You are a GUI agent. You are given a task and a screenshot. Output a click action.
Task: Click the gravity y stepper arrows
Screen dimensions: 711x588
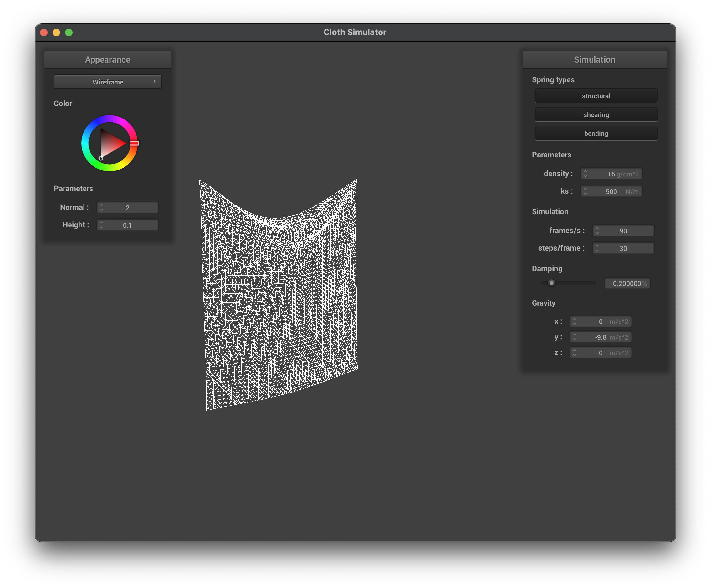575,337
